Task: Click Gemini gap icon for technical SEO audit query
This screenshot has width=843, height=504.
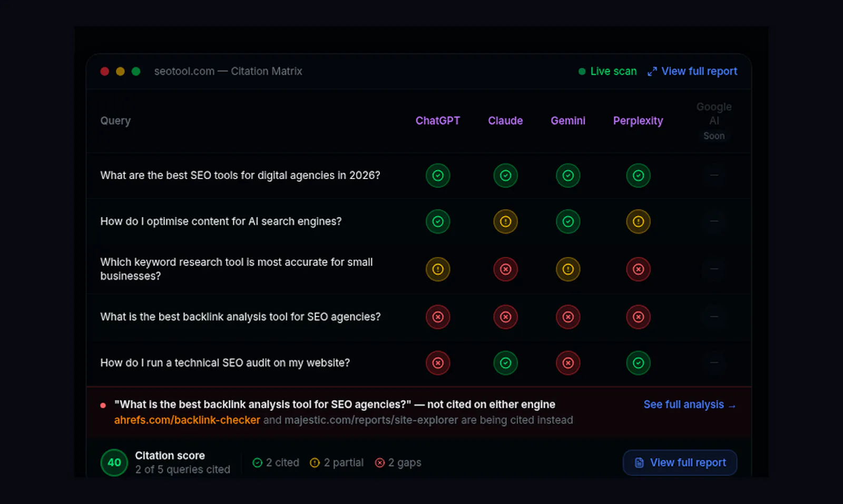Action: click(568, 363)
